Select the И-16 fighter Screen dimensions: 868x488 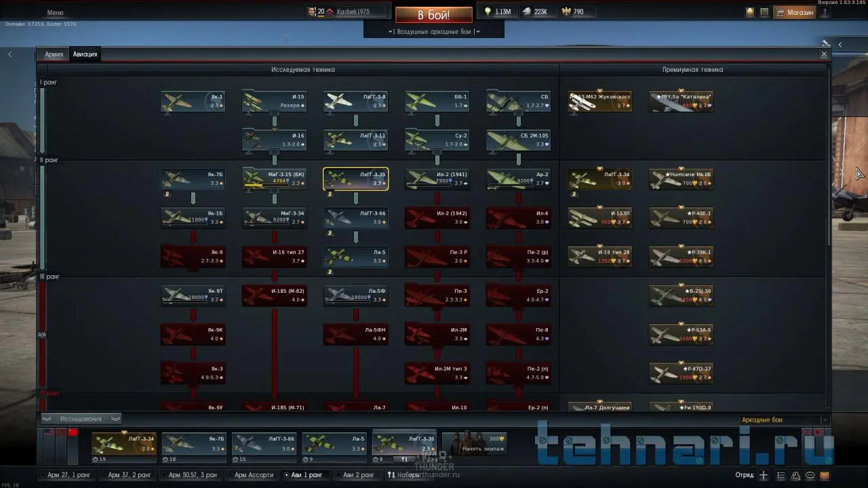(275, 140)
